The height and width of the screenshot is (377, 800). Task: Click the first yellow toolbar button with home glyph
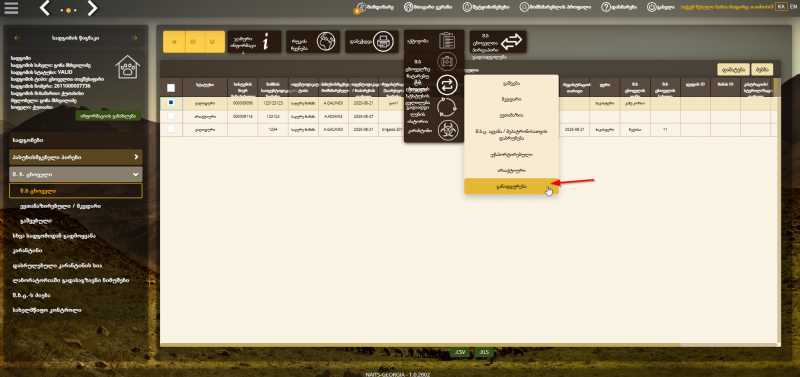coord(173,41)
